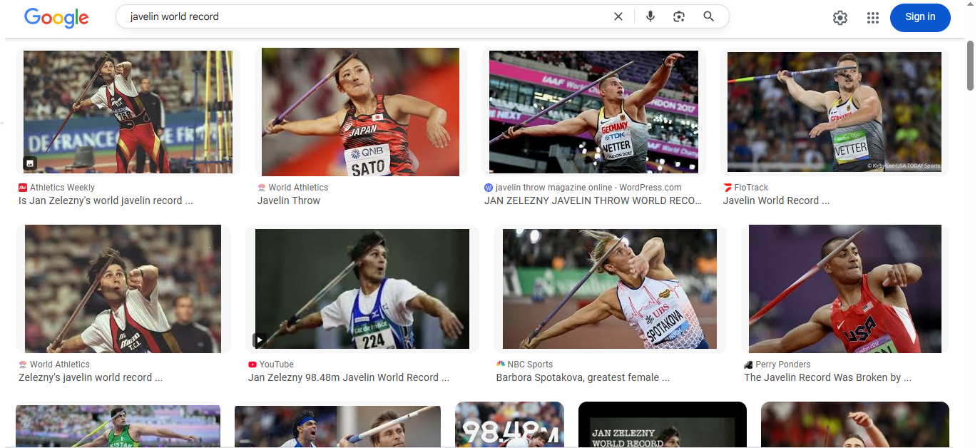Viewport: 980px width, 448px height.
Task: Open 'Jan Zelezny 98.48m Javelin World Record' title
Action: 349,377
